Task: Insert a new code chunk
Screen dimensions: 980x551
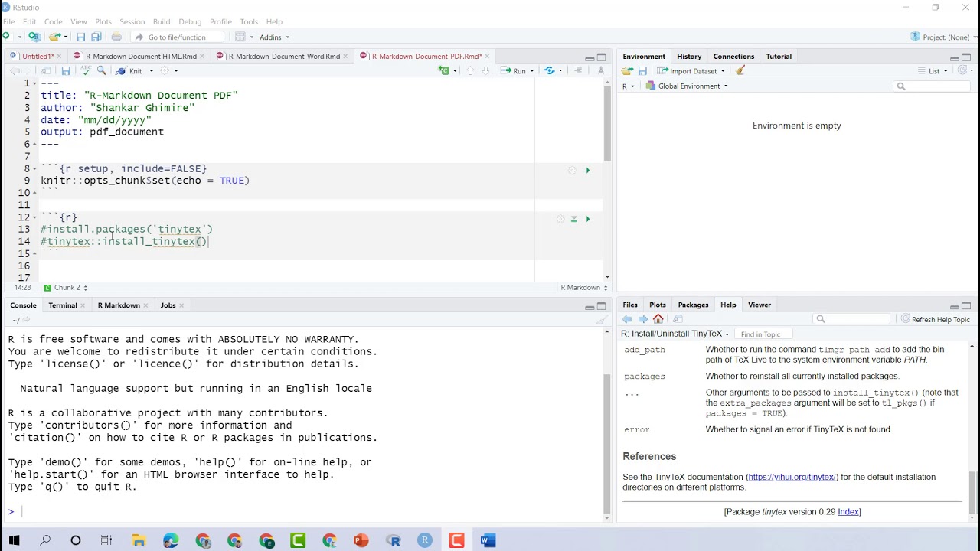Action: click(443, 70)
